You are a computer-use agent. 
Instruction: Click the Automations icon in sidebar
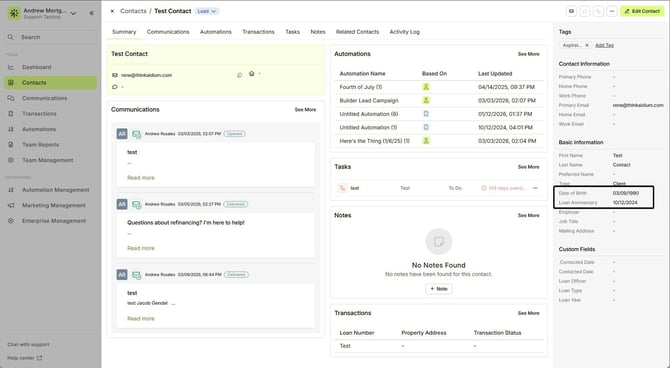click(11, 129)
